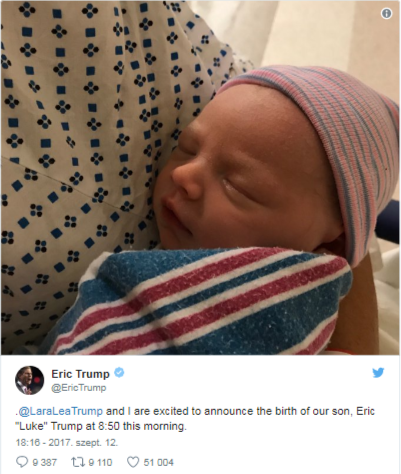Viewport: 401px width, 474px height.
Task: Click the info icon on the photo
Action: (386, 13)
